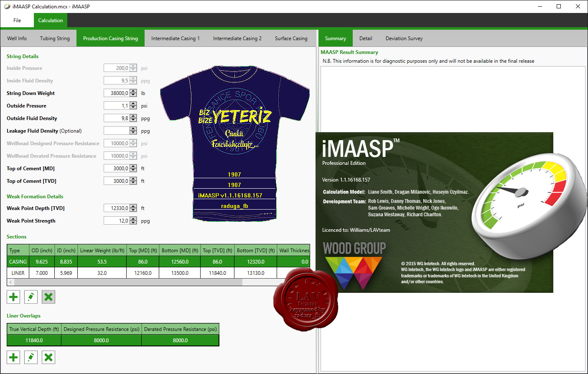Switch to the Surface Casing tab
Image resolution: width=588 pixels, height=374 pixels.
tap(291, 38)
